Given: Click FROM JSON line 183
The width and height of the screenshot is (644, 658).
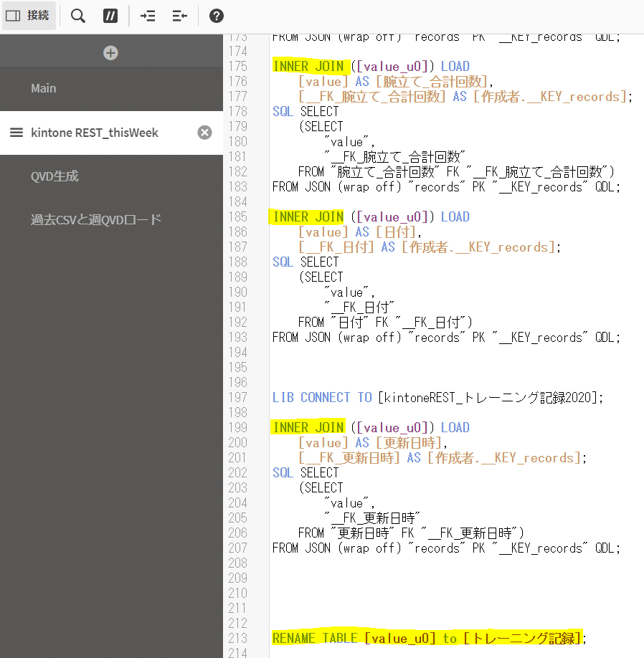Looking at the screenshot, I should pyautogui.click(x=446, y=187).
